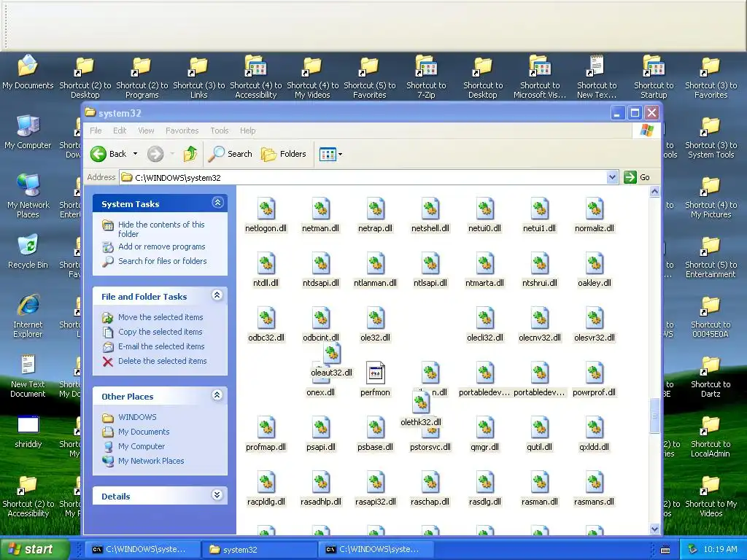Switch to system32 taskbar button
Screen dimensions: 747x560
tap(260, 549)
